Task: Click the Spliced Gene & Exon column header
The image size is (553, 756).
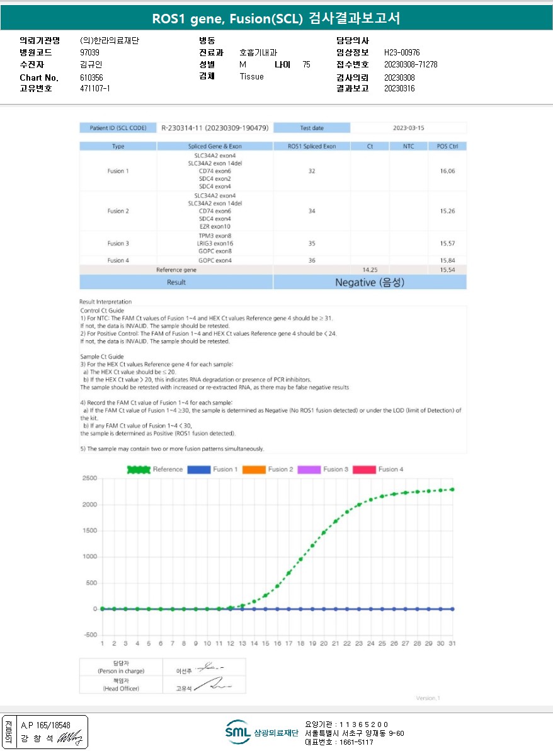Action: point(215,146)
